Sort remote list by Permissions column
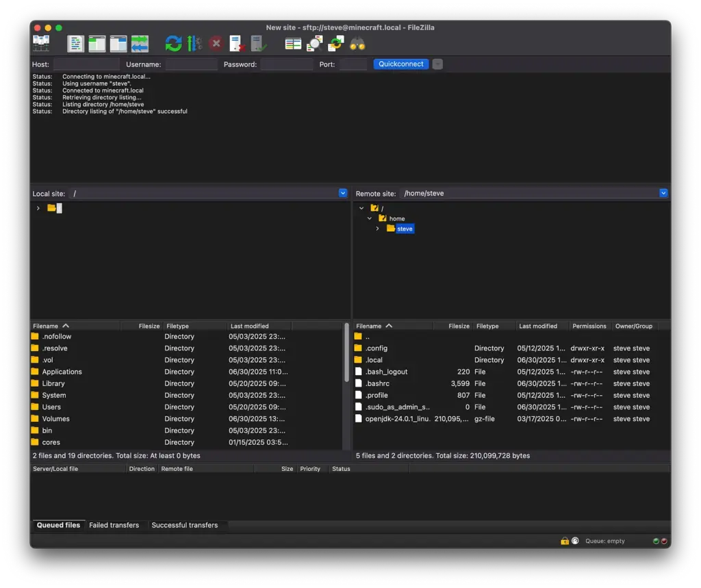This screenshot has height=588, width=701. click(589, 326)
